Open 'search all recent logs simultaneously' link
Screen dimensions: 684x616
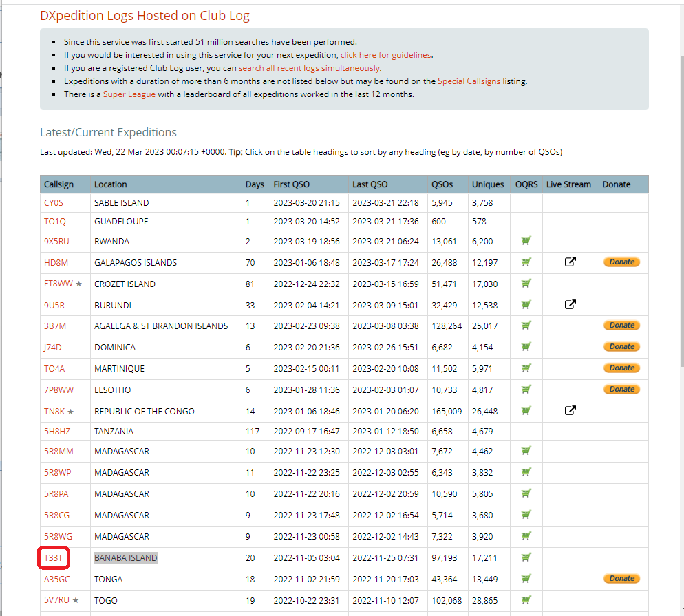[309, 68]
